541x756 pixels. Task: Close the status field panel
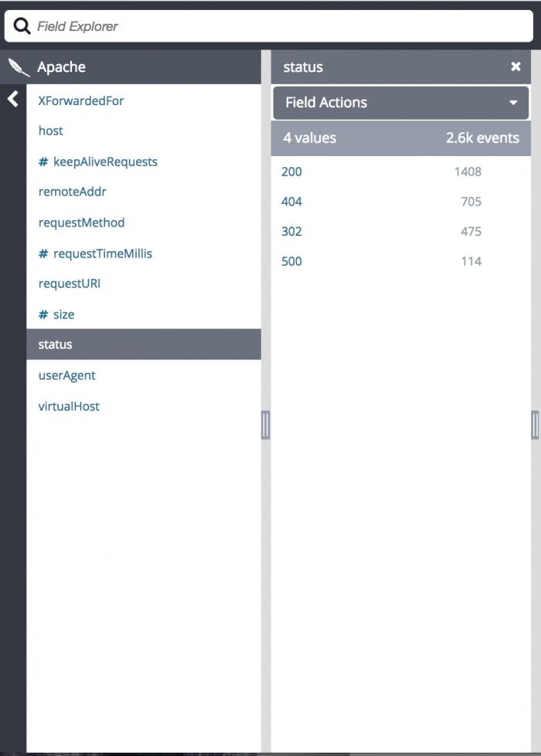coord(515,67)
